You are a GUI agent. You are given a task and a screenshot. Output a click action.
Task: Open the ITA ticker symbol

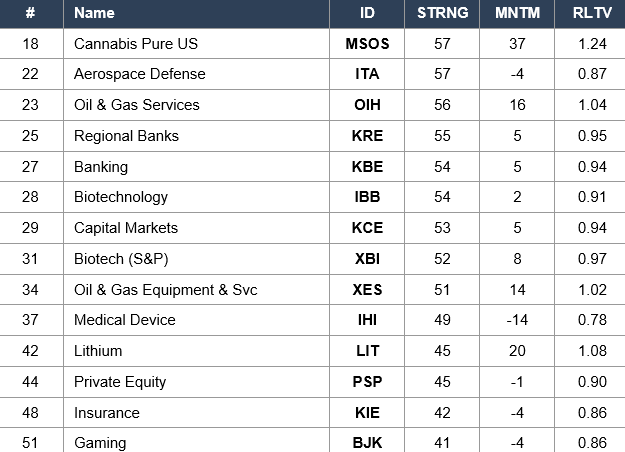367,74
